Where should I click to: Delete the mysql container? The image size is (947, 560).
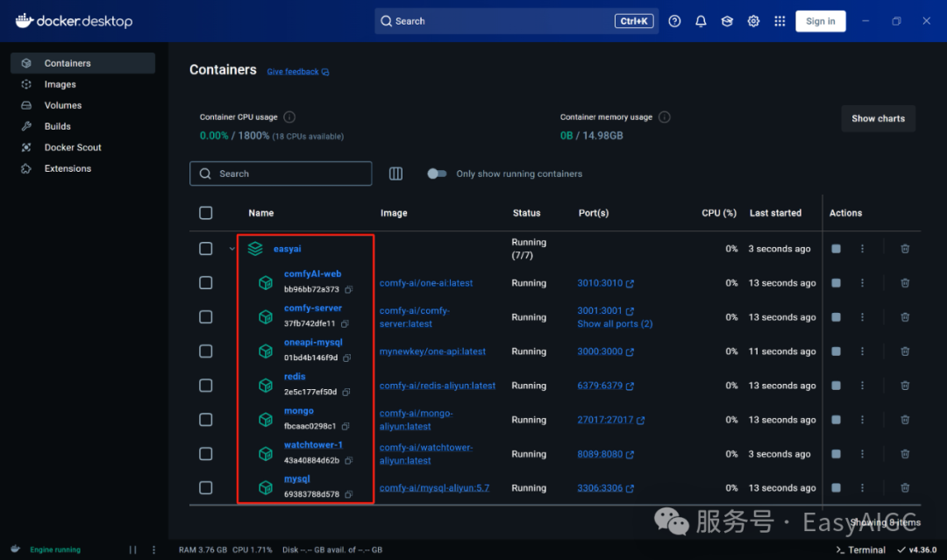point(905,487)
